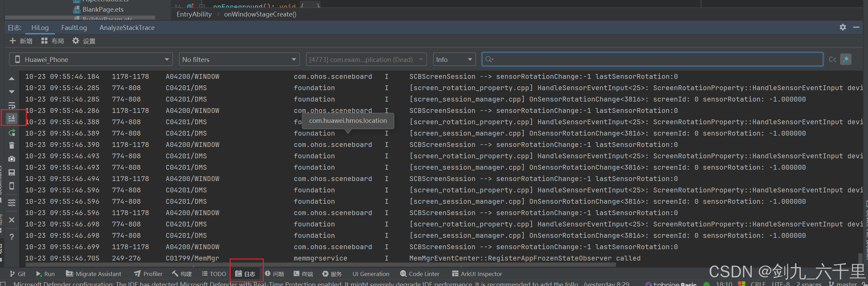Open 设置 settings in log toolbar
Viewport: 868px width, 286px height.
84,41
